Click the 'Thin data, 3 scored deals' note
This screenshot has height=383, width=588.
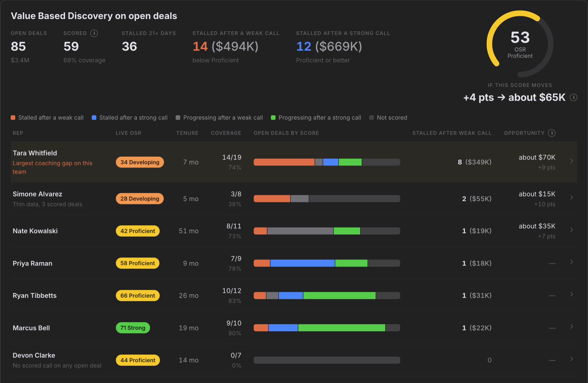point(47,204)
